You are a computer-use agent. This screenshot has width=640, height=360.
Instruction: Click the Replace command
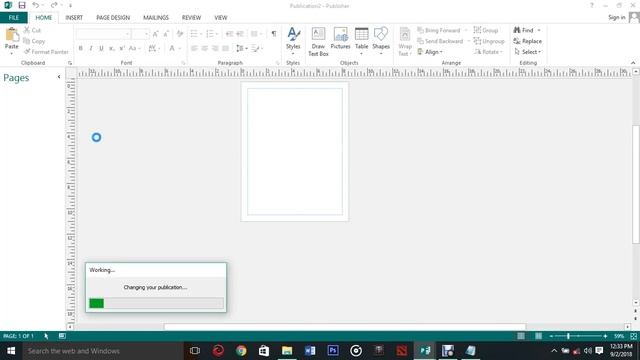[x=527, y=41]
